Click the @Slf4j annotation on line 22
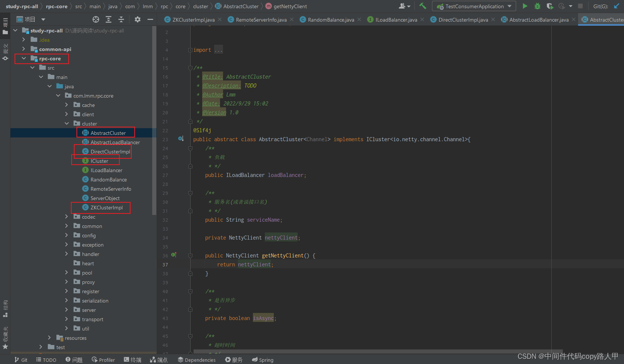The width and height of the screenshot is (624, 364). point(202,130)
